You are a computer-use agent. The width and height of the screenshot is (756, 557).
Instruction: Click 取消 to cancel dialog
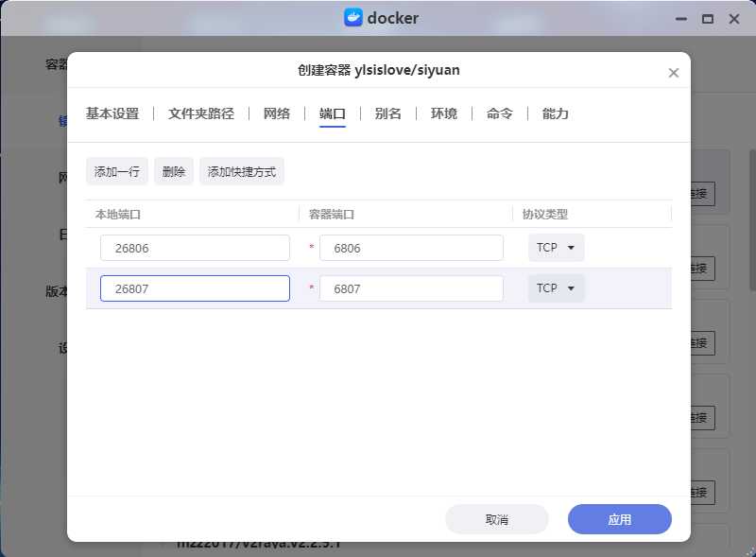(x=497, y=519)
